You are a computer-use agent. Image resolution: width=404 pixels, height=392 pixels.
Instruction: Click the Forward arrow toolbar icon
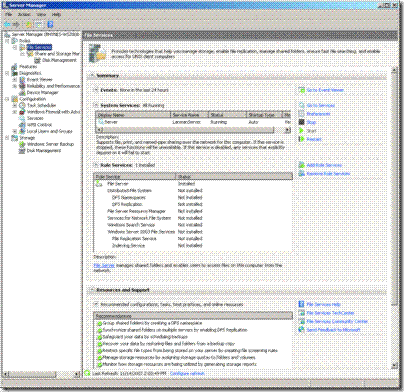point(15,24)
